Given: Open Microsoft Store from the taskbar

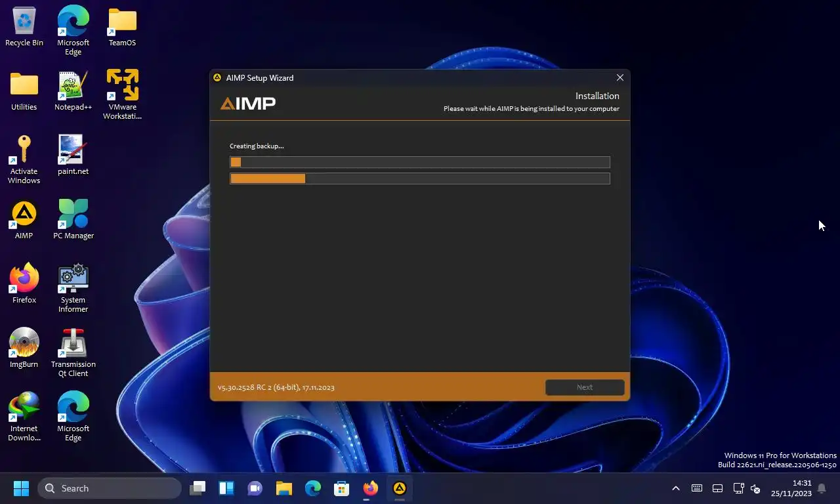Looking at the screenshot, I should 342,488.
